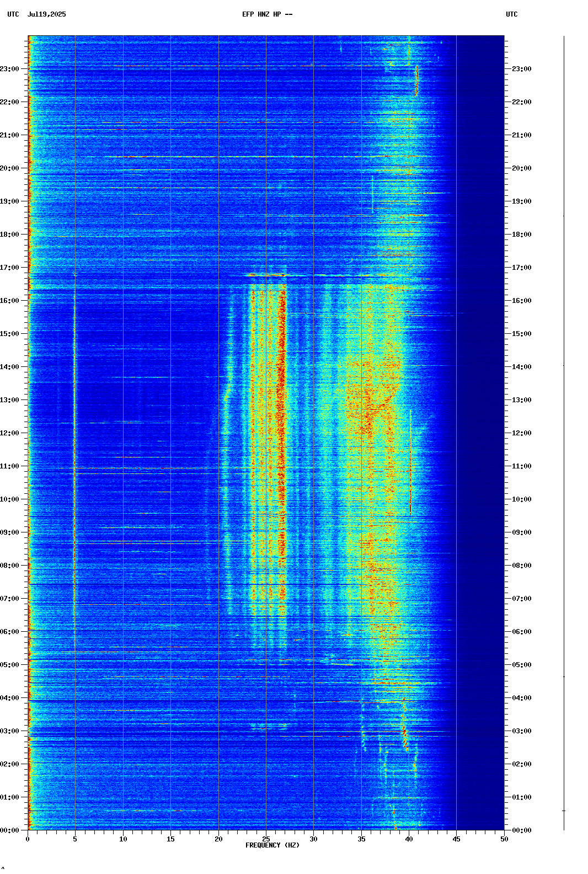Click 17:00 on the left time axis
The image size is (588, 874).
(x=9, y=268)
